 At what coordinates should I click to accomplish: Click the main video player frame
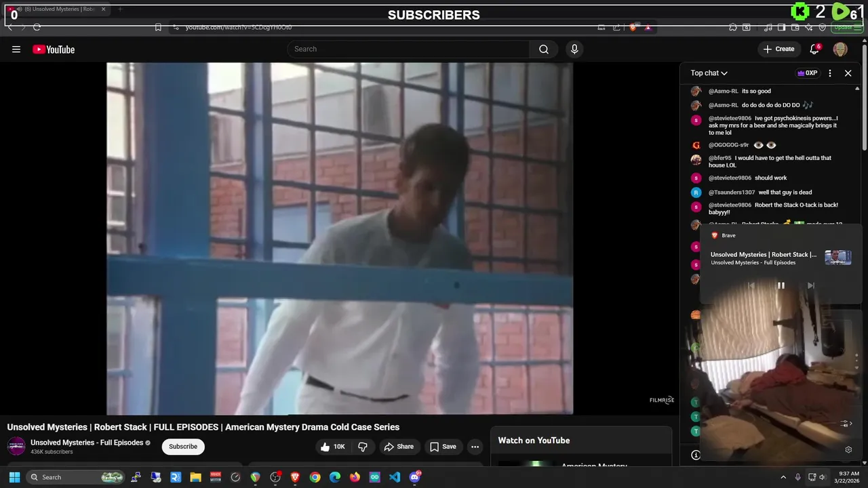[339, 238]
